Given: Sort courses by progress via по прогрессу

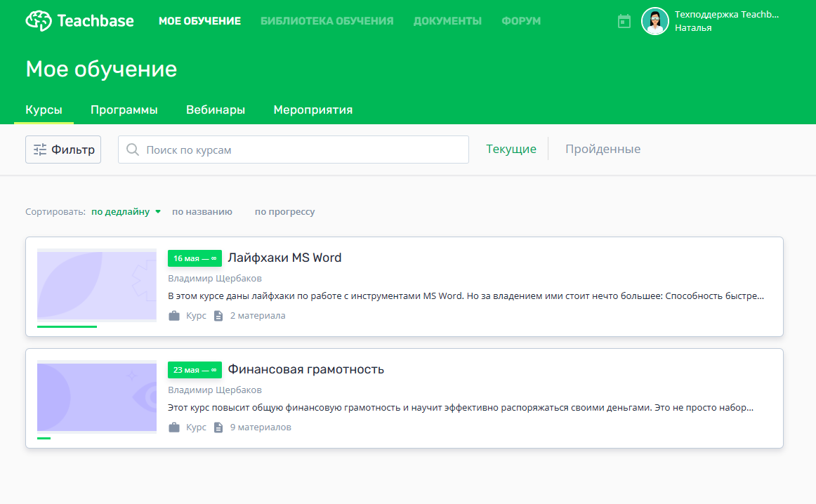Looking at the screenshot, I should (284, 211).
